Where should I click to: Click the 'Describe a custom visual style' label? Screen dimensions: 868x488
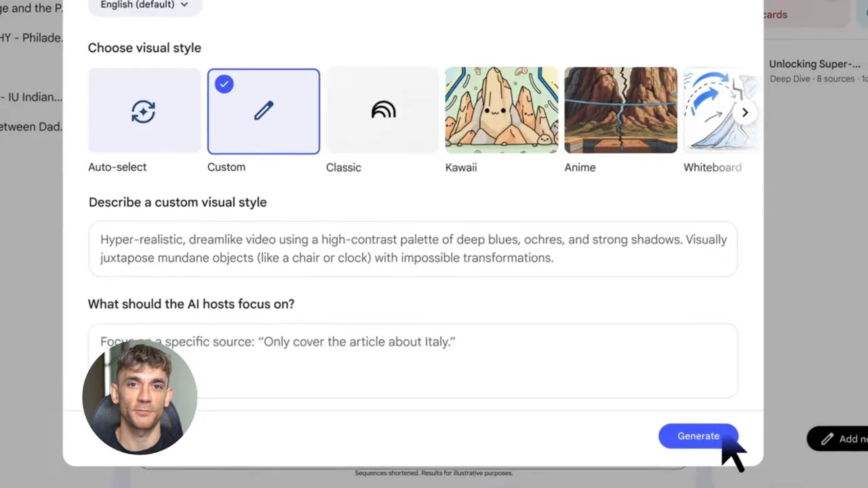(x=178, y=202)
